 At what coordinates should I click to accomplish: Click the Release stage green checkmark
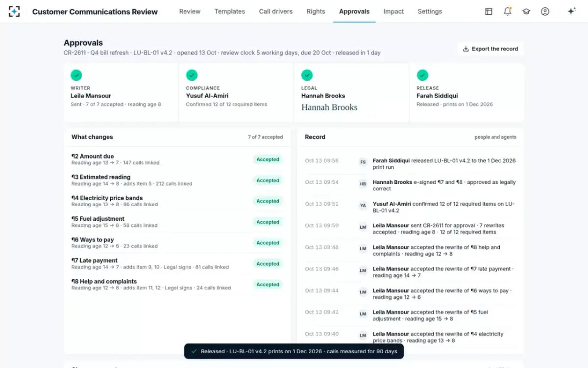422,75
